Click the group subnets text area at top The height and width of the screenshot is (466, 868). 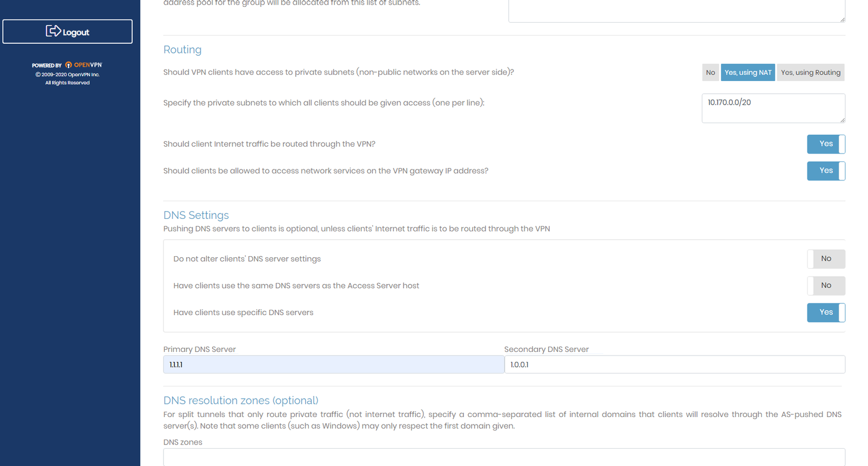pos(676,11)
